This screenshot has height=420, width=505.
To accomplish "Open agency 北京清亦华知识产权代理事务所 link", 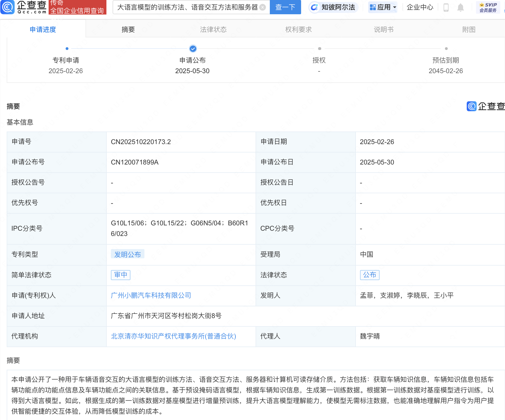I will coord(173,336).
